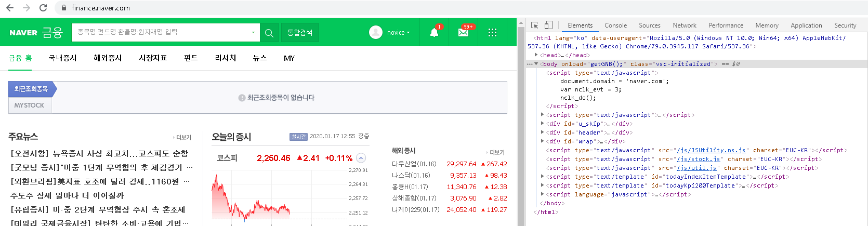Open 펀드 menu
This screenshot has width=868, height=226.
click(191, 58)
